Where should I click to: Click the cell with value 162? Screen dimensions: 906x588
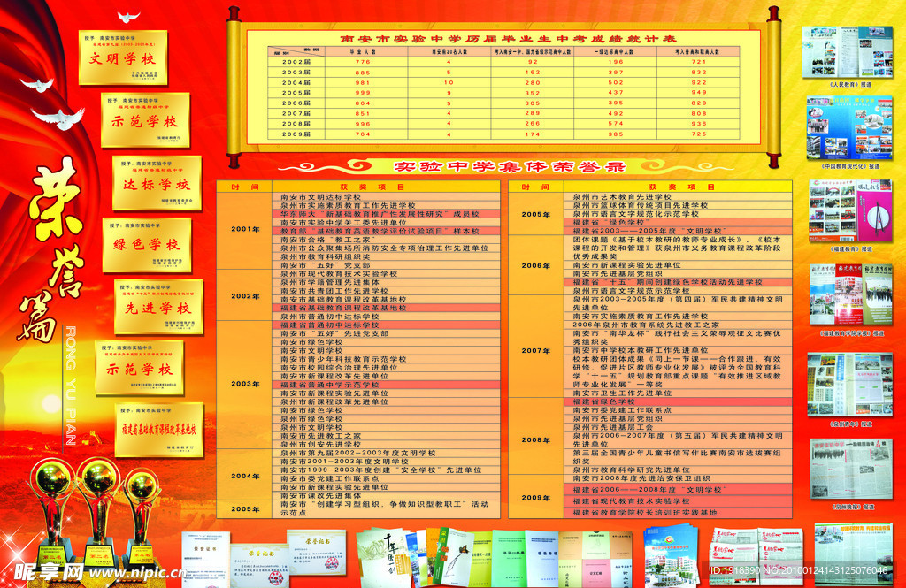coord(532,73)
